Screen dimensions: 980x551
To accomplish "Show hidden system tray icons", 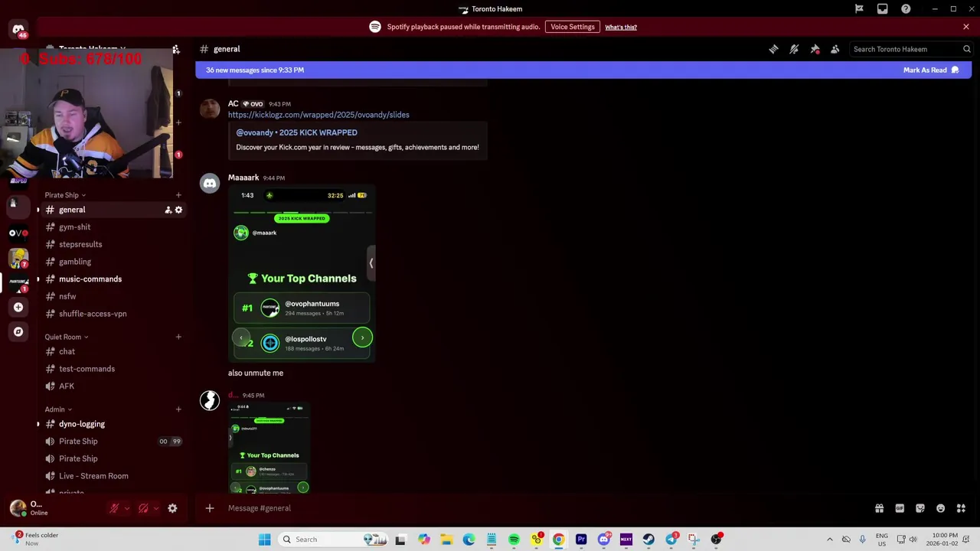I will (830, 540).
